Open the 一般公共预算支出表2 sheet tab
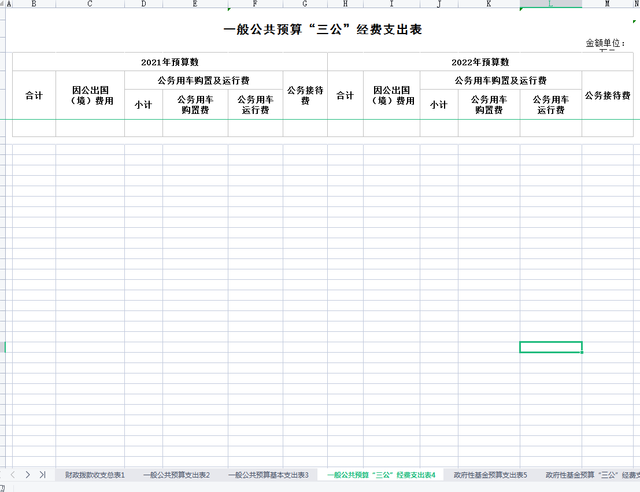The height and width of the screenshot is (492, 640). pyautogui.click(x=177, y=475)
